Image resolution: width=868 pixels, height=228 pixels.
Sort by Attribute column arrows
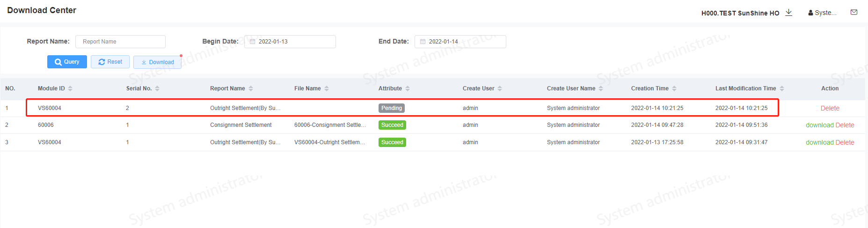pyautogui.click(x=408, y=88)
